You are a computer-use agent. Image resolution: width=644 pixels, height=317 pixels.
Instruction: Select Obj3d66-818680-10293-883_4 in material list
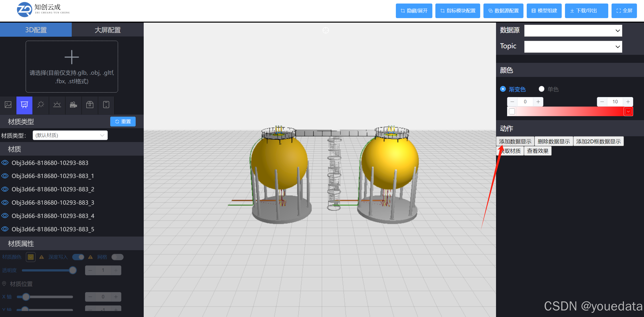tap(53, 216)
